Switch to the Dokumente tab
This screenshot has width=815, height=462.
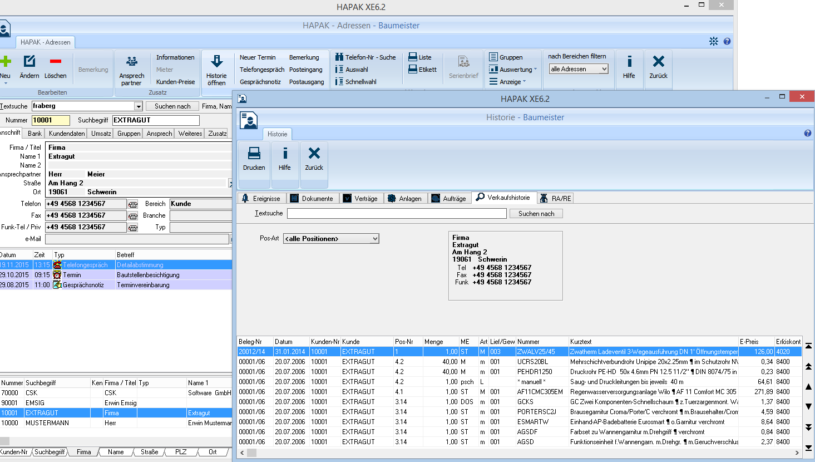coord(312,199)
